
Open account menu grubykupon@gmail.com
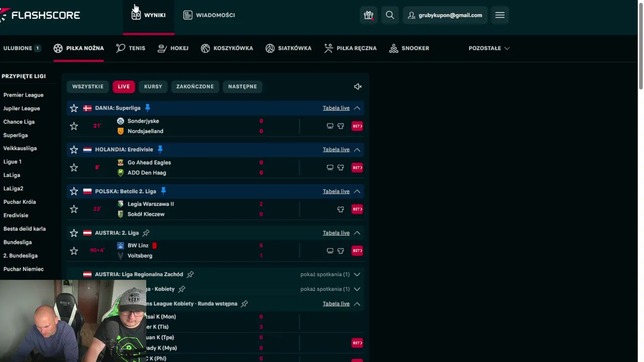(445, 15)
